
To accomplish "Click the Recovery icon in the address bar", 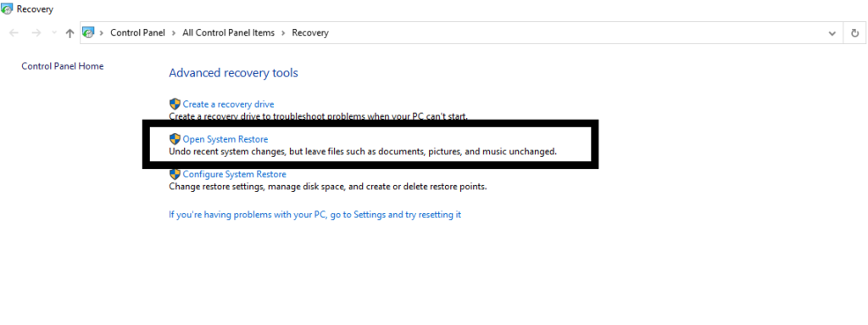I will pos(88,33).
